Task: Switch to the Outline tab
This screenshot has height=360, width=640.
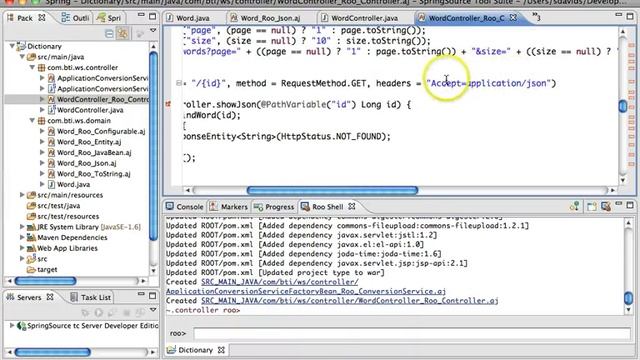Action: coord(75,18)
